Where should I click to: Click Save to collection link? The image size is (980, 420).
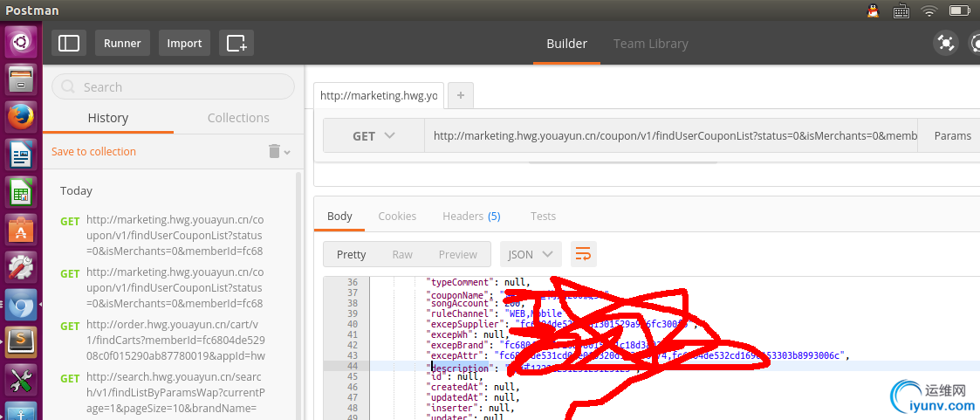(93, 151)
